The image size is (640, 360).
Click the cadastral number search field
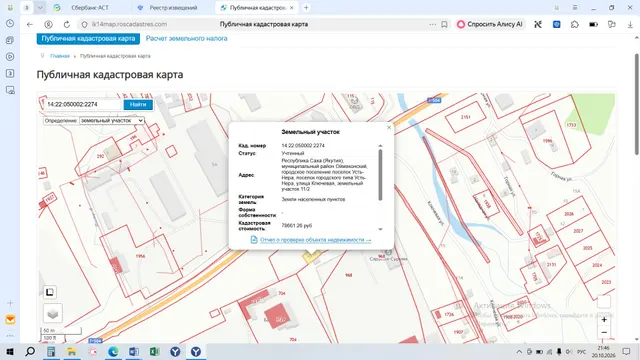(83, 104)
